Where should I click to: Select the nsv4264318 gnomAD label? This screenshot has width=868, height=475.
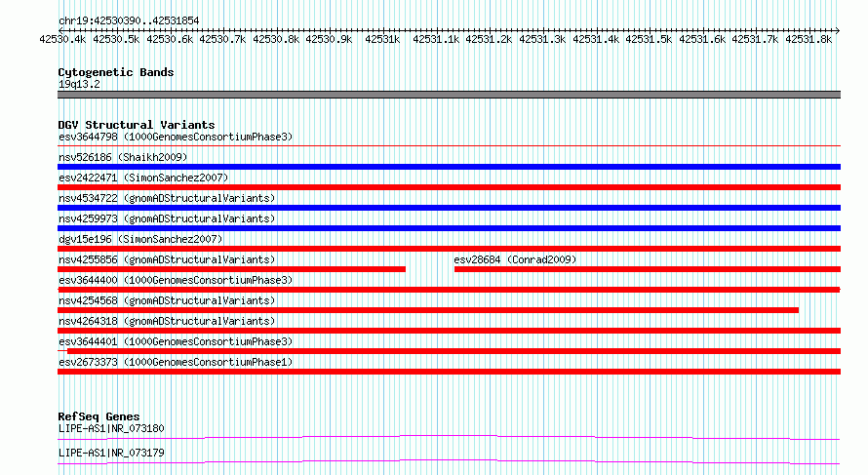click(x=167, y=321)
